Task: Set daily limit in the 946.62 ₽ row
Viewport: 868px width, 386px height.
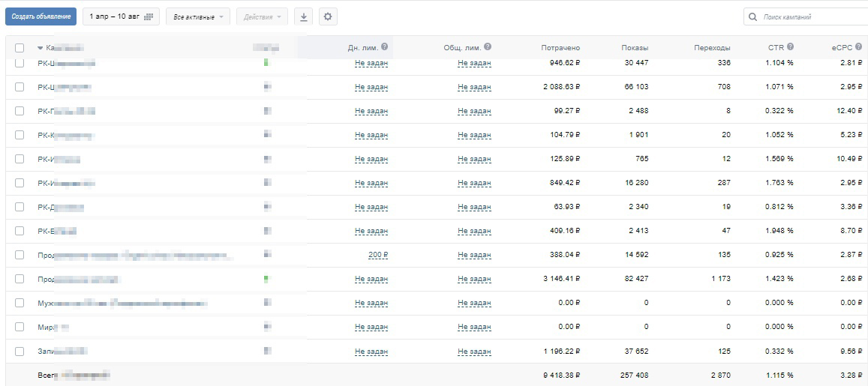Action: 371,63
